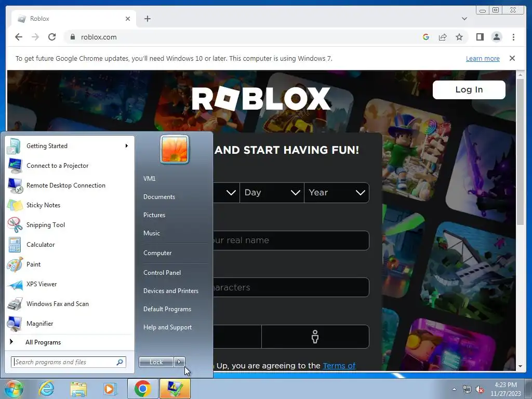Click the Search programs and files box
The width and height of the screenshot is (532, 399).
tap(69, 362)
